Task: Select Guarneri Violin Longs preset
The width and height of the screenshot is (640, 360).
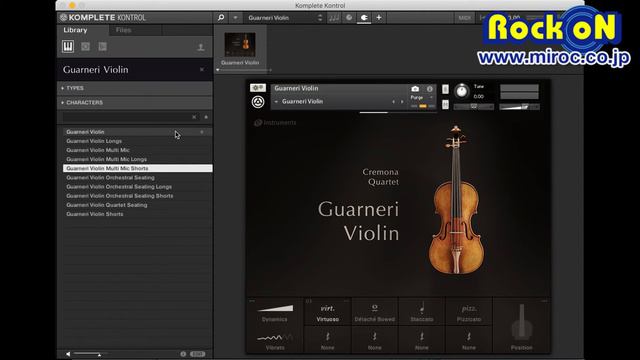Action: [x=138, y=141]
